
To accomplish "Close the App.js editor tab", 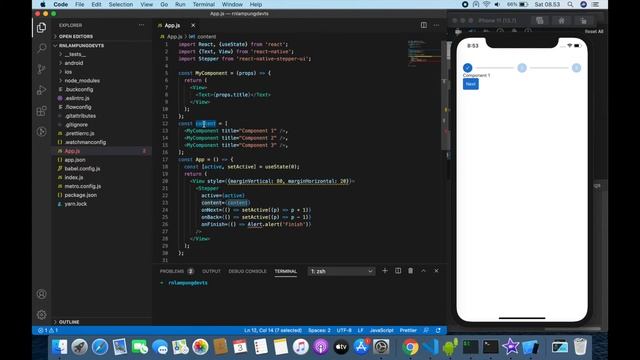I will 193,25.
